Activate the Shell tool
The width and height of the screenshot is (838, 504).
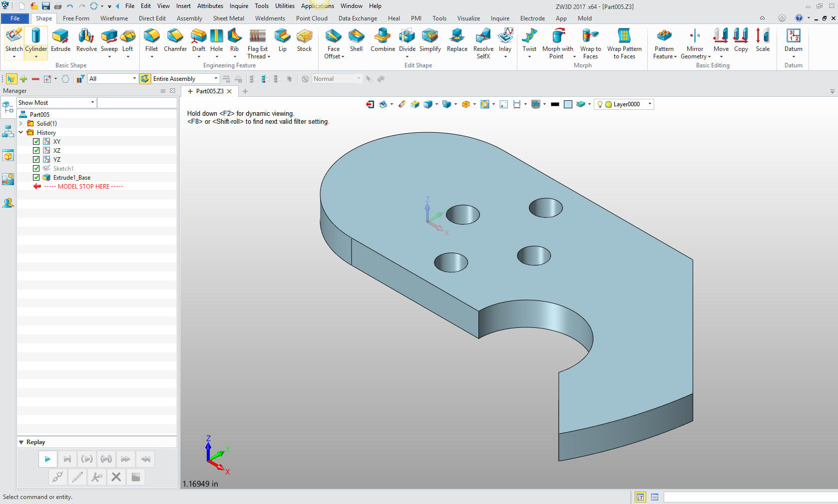pyautogui.click(x=356, y=40)
